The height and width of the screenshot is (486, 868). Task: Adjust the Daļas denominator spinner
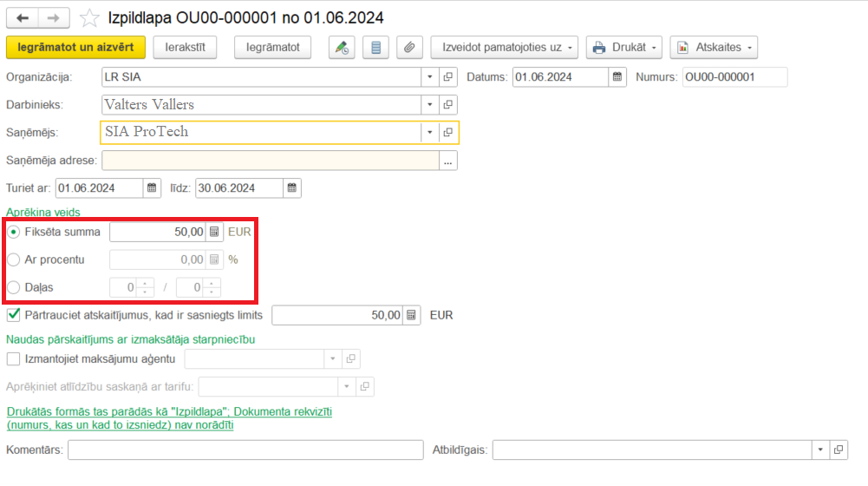(212, 287)
